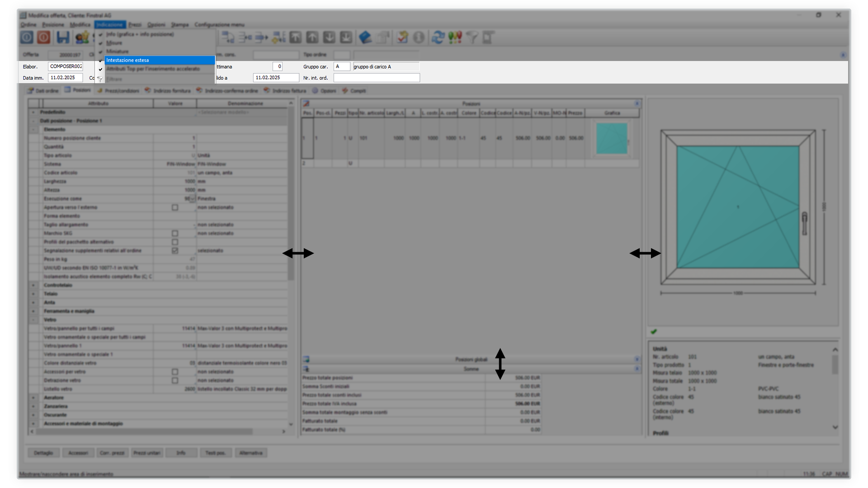Viewport: 868px width, 488px height.
Task: Toggle Apertura verso l'esterno checkbox
Action: click(175, 207)
